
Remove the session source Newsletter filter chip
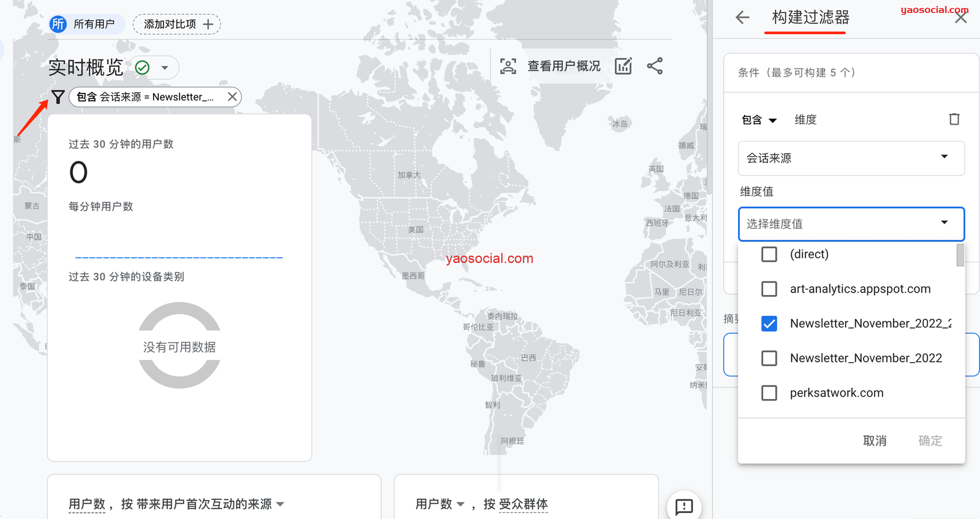[x=232, y=97]
